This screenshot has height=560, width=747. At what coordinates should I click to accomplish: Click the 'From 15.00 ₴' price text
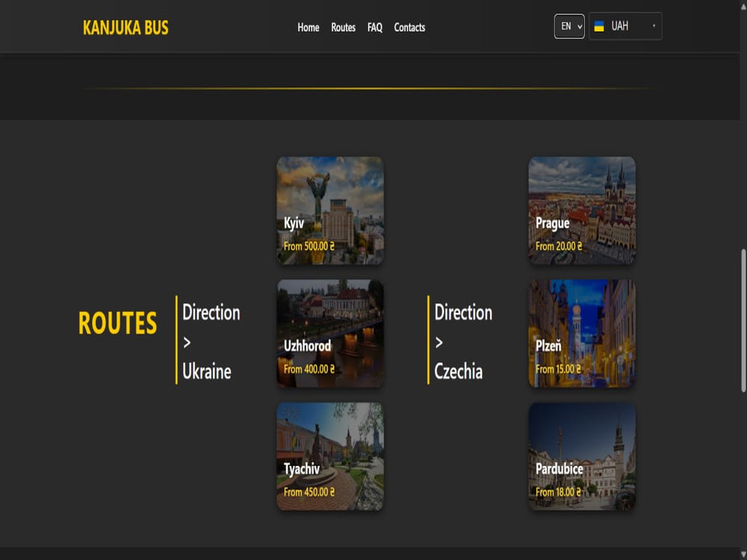point(558,369)
